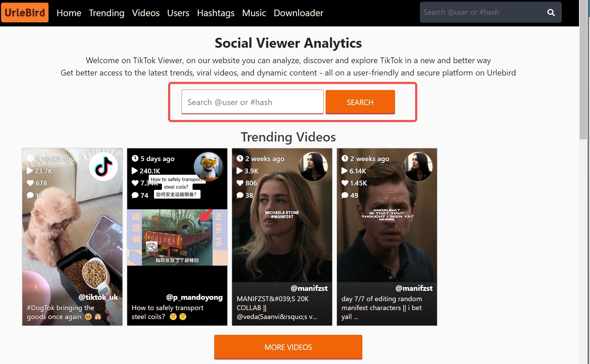Click the heart icon beside 806
This screenshot has width=590, height=364.
click(x=240, y=183)
